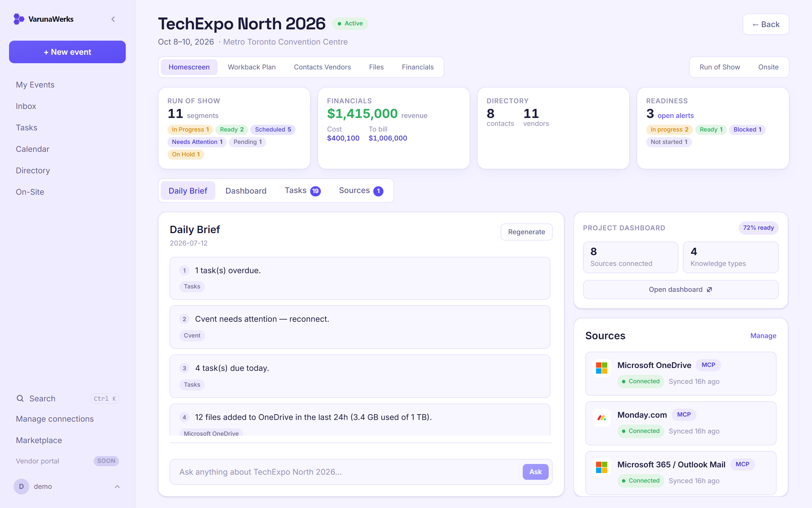Open brief item '4 task(s) due today.'
Viewport: 812px width, 508px height.
pyautogui.click(x=360, y=376)
